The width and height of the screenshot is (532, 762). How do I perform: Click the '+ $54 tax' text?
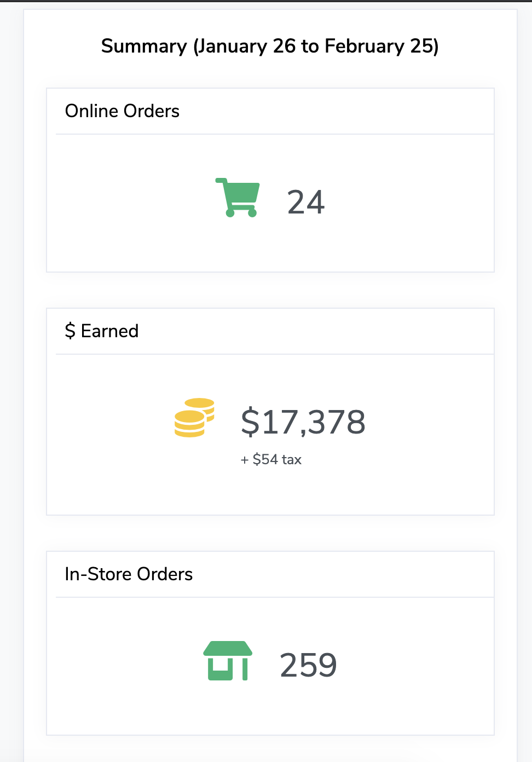(x=271, y=459)
